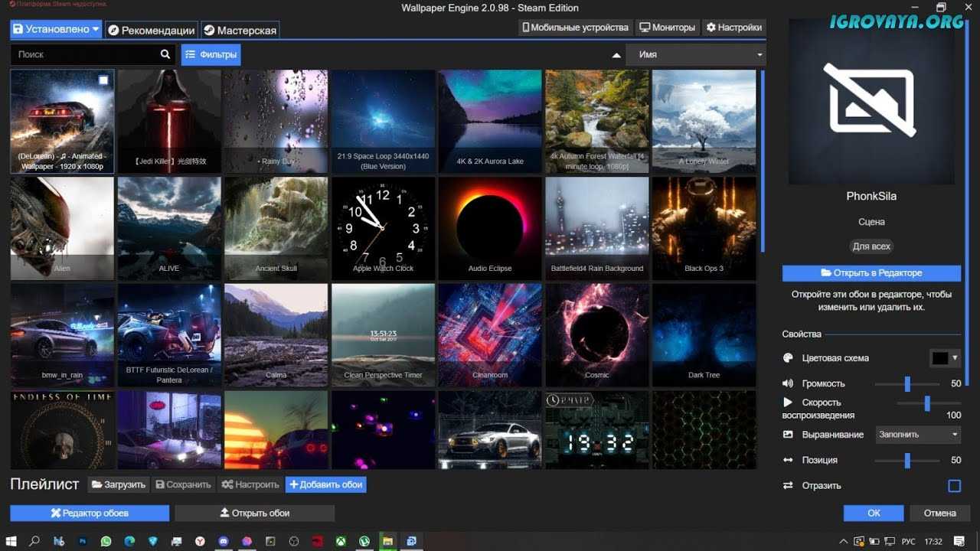
Task: Click the playback speed play icon
Action: (x=788, y=402)
